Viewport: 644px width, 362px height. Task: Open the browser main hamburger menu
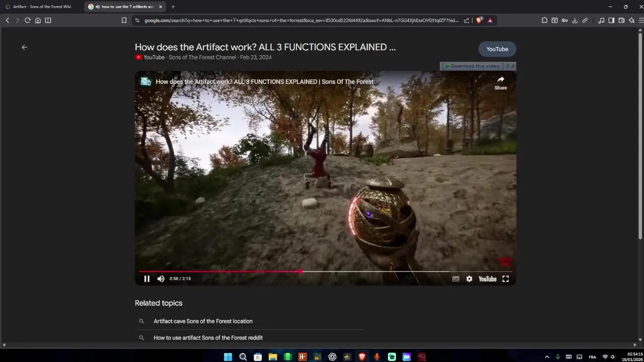point(641,20)
